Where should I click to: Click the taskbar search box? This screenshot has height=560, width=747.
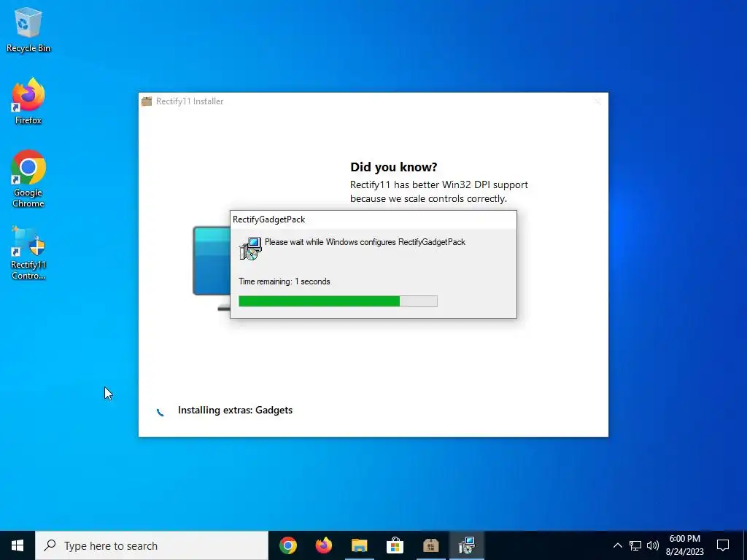(x=152, y=545)
